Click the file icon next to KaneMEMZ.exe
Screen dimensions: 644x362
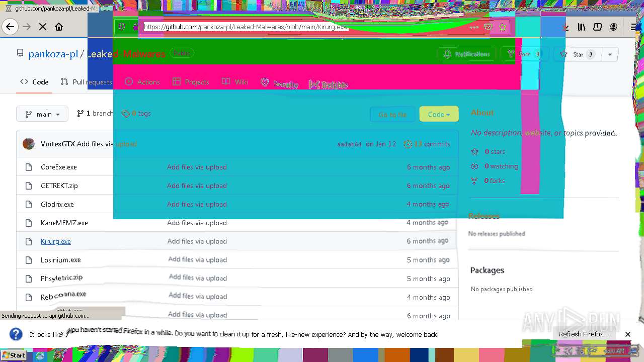(29, 223)
